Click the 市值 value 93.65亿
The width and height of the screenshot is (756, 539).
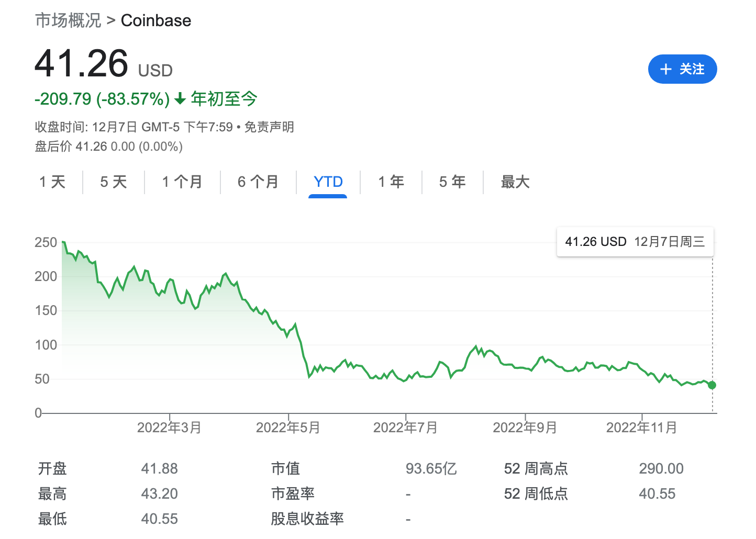pos(431,468)
